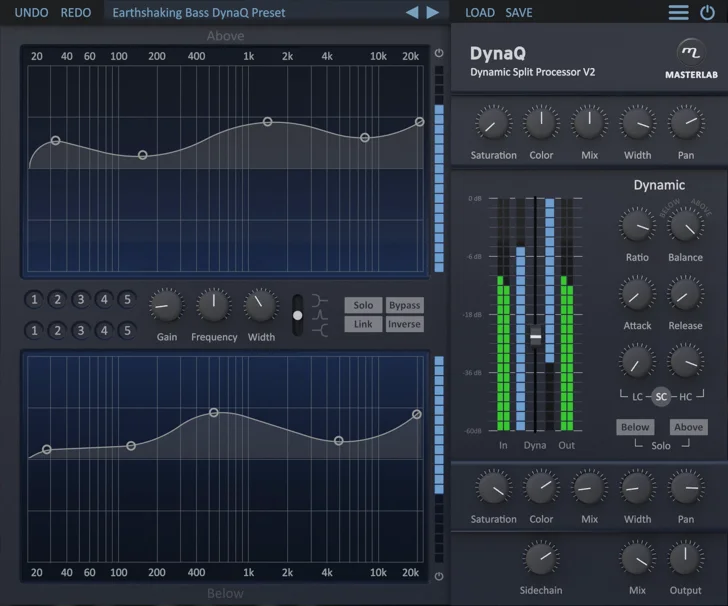Toggle plugin power button
Viewport: 728px width, 606px height.
707,13
